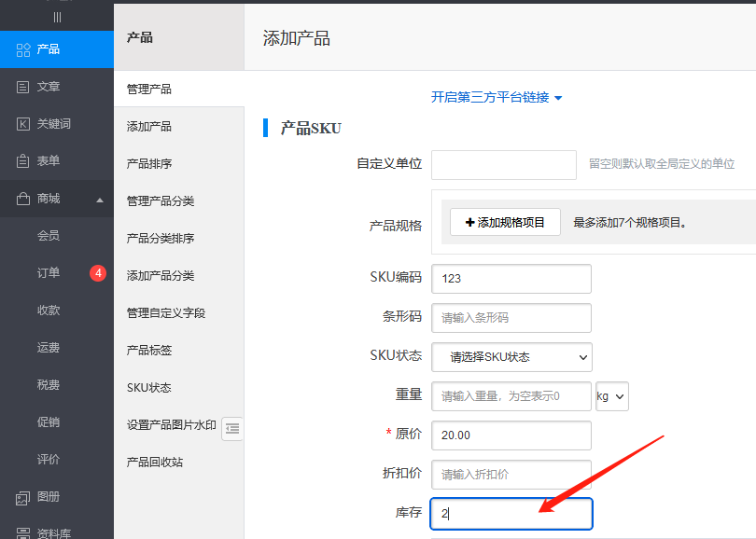Image resolution: width=756 pixels, height=539 pixels.
Task: Click the 添加规格项目 button
Action: [505, 223]
